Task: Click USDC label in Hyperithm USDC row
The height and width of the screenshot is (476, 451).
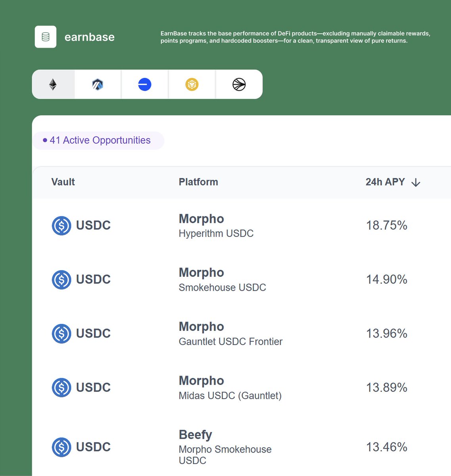Action: pyautogui.click(x=93, y=225)
